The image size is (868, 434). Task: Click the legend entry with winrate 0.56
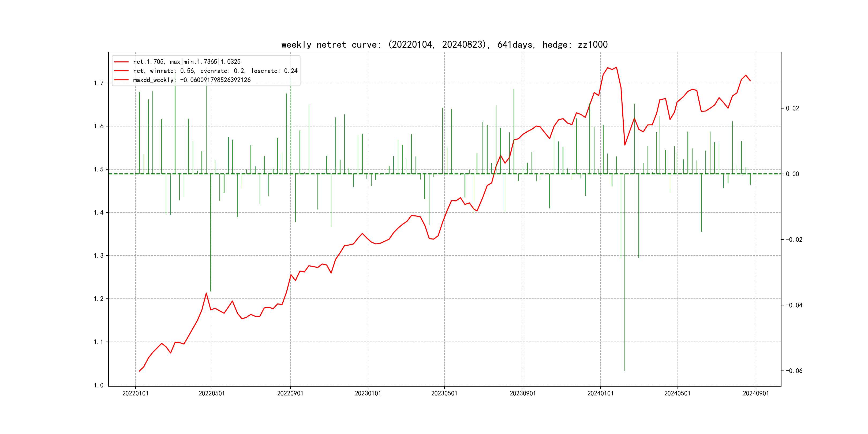[x=215, y=71]
